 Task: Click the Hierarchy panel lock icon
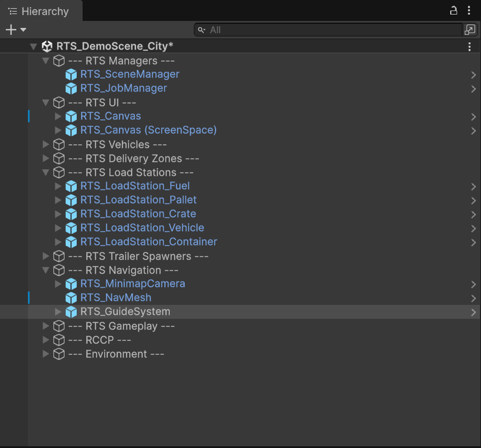coord(454,10)
